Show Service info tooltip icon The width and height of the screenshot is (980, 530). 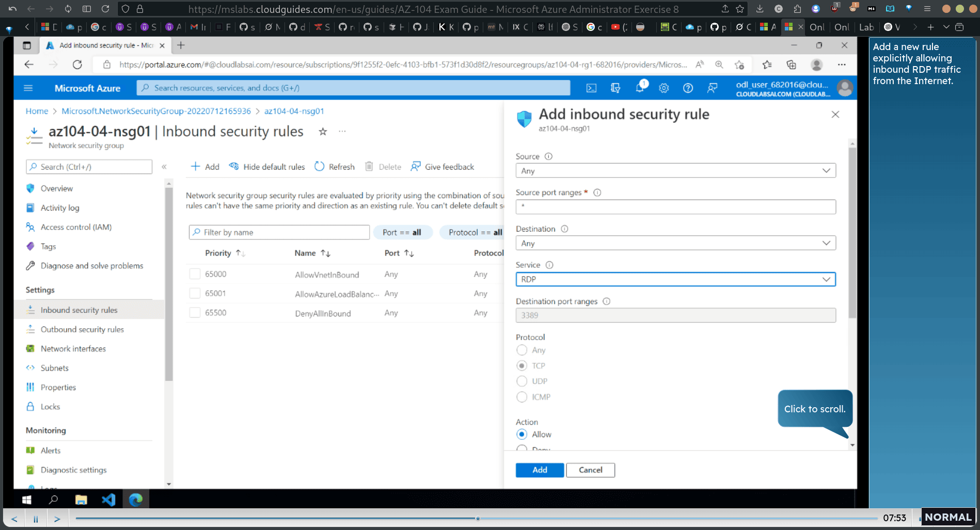549,265
